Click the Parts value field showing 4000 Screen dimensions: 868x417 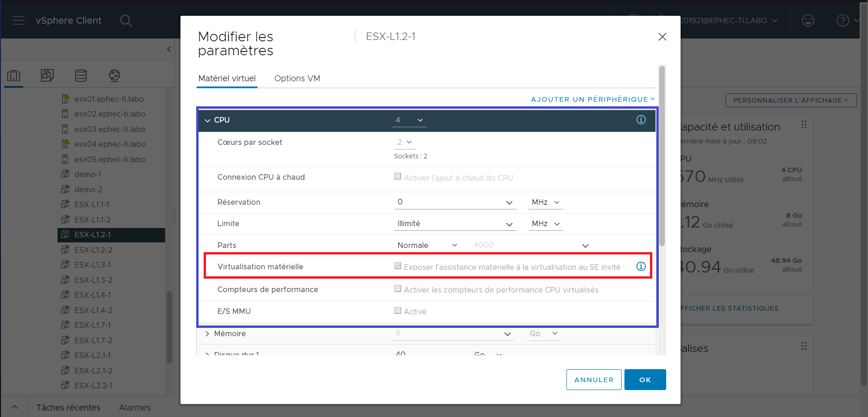[x=531, y=245]
